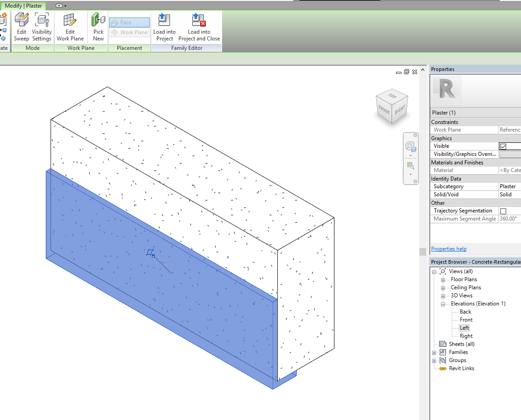Select the Edit Sweep tool

[21, 26]
